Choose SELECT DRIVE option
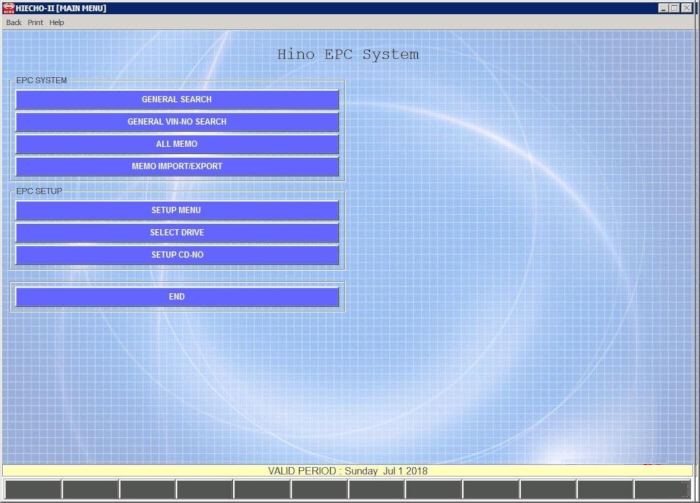 click(x=177, y=233)
